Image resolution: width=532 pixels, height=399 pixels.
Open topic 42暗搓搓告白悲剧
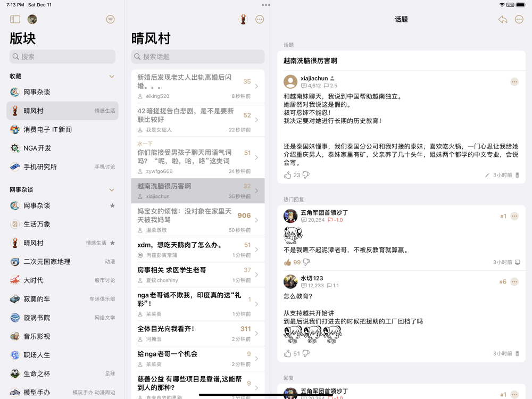pos(198,120)
